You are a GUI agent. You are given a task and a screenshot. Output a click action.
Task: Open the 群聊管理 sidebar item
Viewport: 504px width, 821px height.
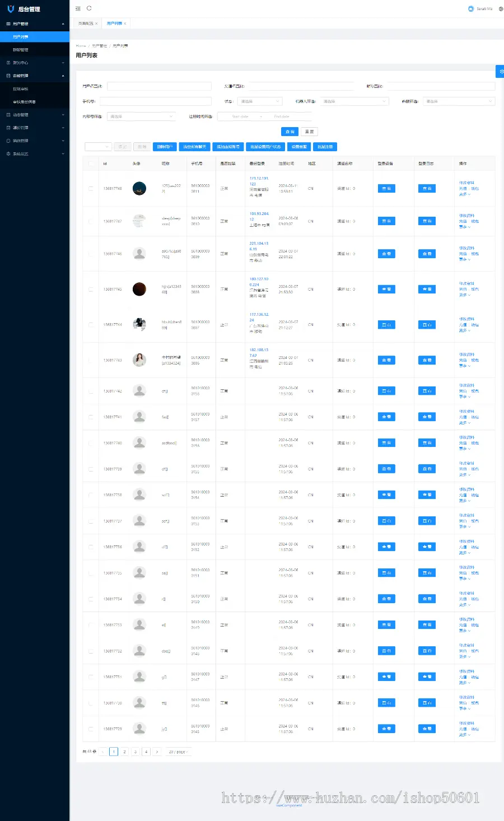click(x=35, y=50)
